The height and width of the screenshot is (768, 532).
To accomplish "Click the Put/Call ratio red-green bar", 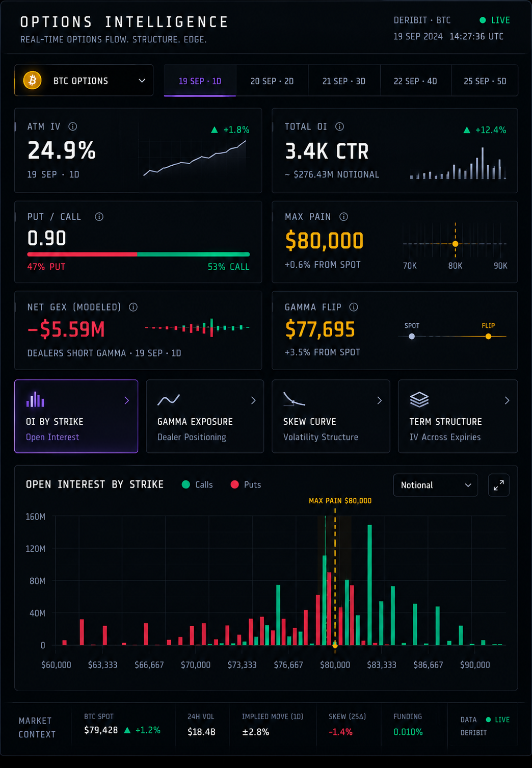I will pos(139,254).
